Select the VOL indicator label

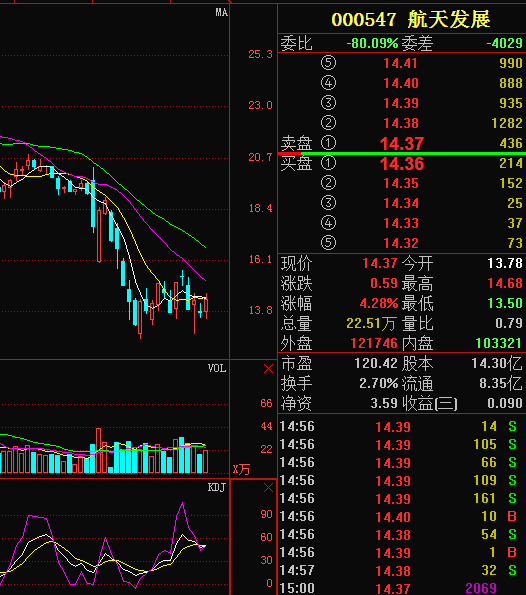click(217, 368)
